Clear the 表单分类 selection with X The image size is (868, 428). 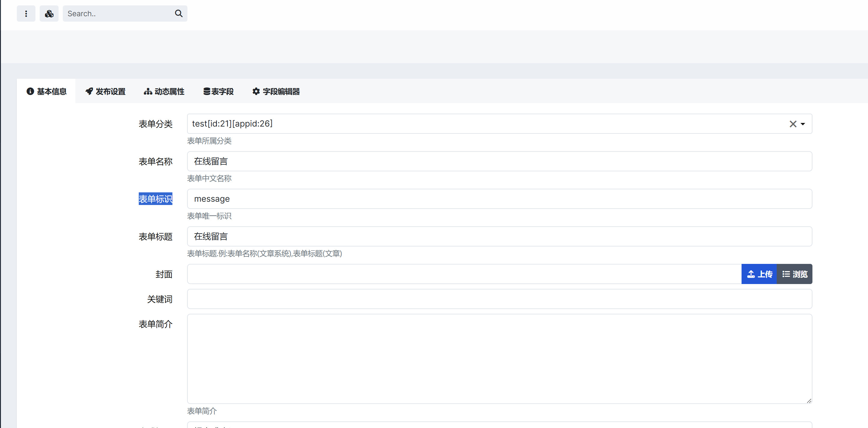pos(793,124)
